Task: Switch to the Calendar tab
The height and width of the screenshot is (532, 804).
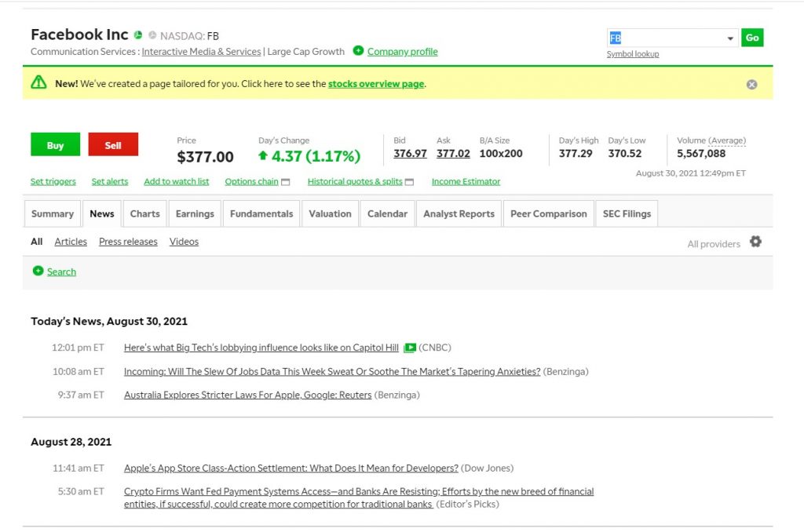Action: (x=387, y=213)
